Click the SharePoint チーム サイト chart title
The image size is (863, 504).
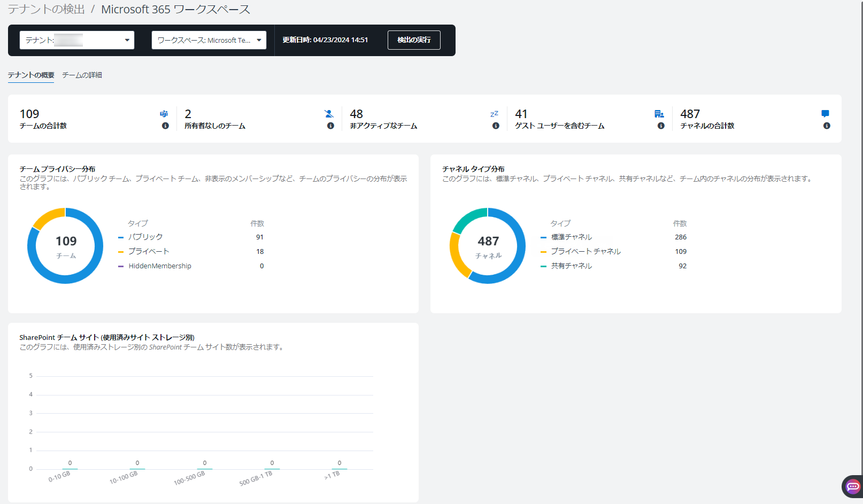107,337
